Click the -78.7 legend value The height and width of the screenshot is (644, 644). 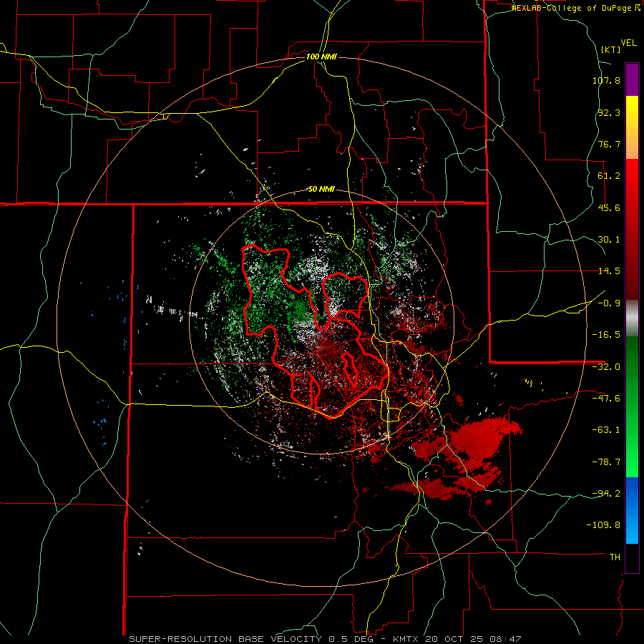pos(606,462)
